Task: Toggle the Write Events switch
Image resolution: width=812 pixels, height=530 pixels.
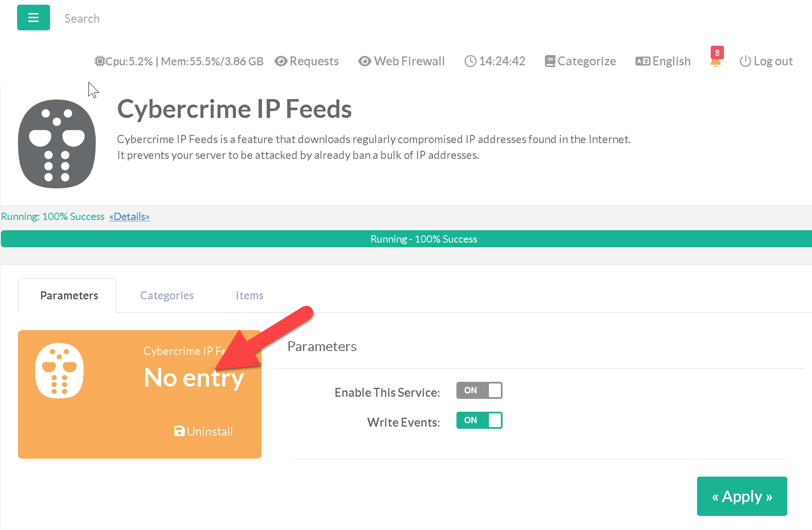Action: [479, 420]
